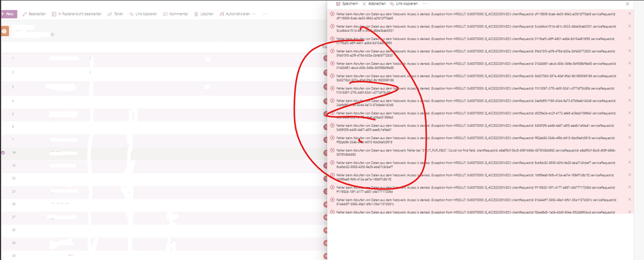Dismiss error with clientRequestId ff116928
Image resolution: width=644 pixels, height=260 pixels.
(x=630, y=187)
